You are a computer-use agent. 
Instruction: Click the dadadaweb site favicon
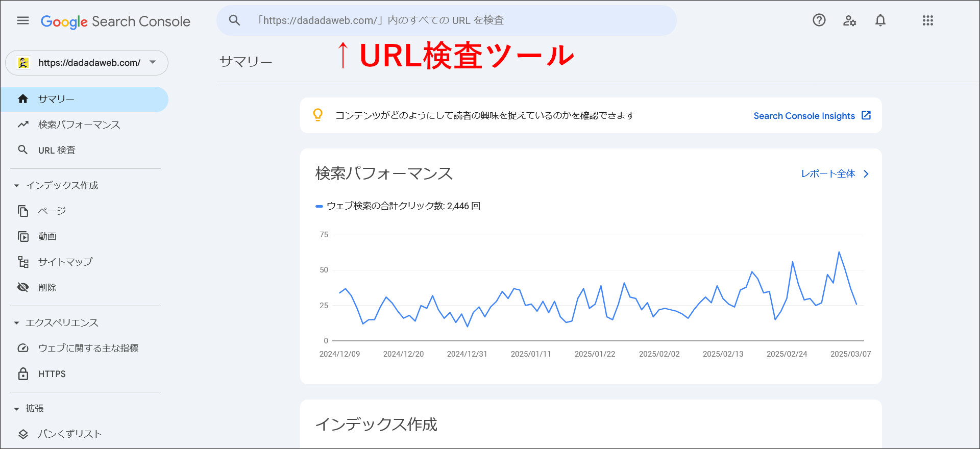[x=23, y=63]
